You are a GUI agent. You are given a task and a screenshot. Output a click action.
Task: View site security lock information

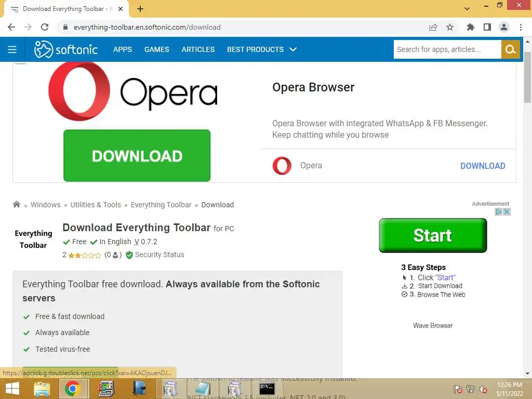65,27
